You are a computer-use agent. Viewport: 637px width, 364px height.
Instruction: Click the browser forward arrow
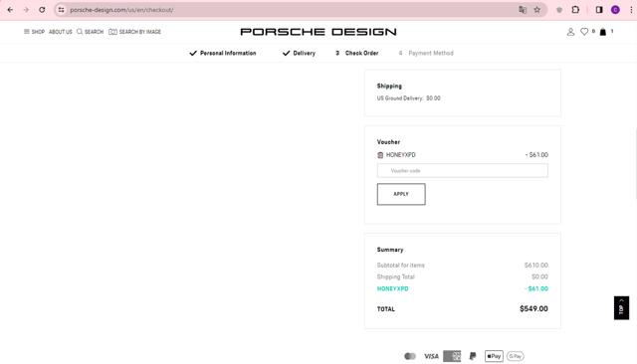(x=26, y=10)
